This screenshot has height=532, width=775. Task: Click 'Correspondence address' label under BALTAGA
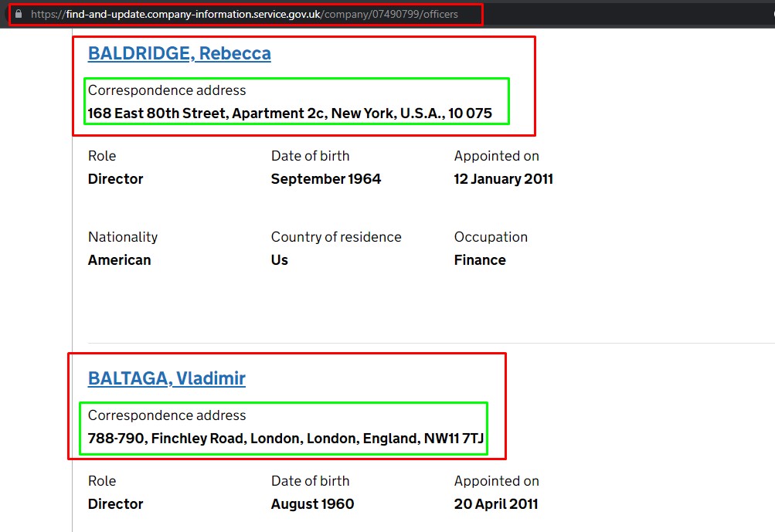[x=167, y=415]
